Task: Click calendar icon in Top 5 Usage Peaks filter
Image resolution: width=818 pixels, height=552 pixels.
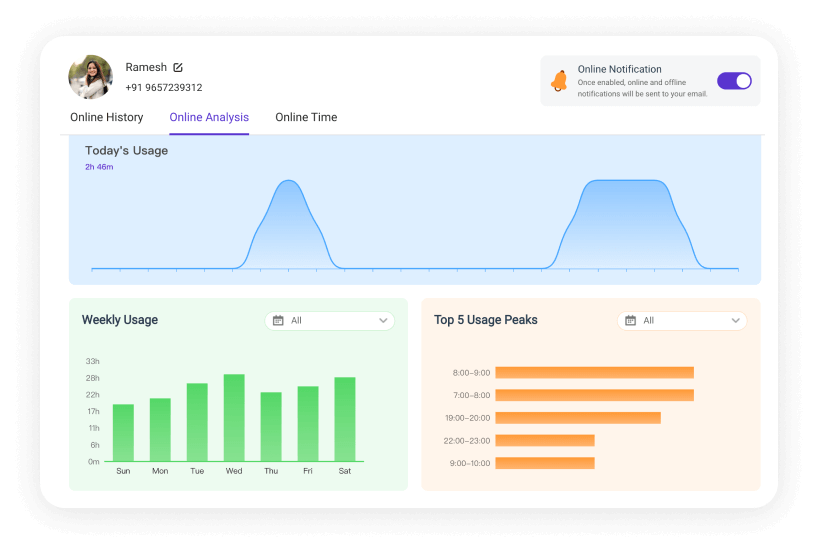Action: 630,321
